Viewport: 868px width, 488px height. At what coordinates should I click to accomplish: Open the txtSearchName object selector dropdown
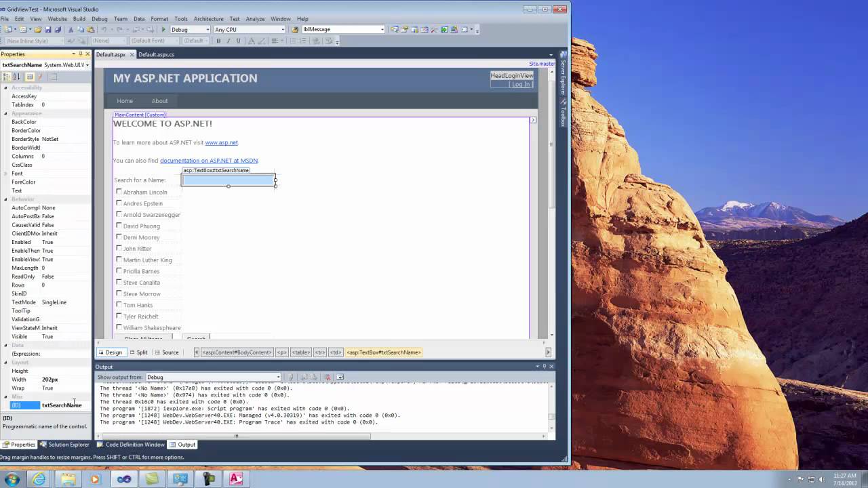(87, 65)
